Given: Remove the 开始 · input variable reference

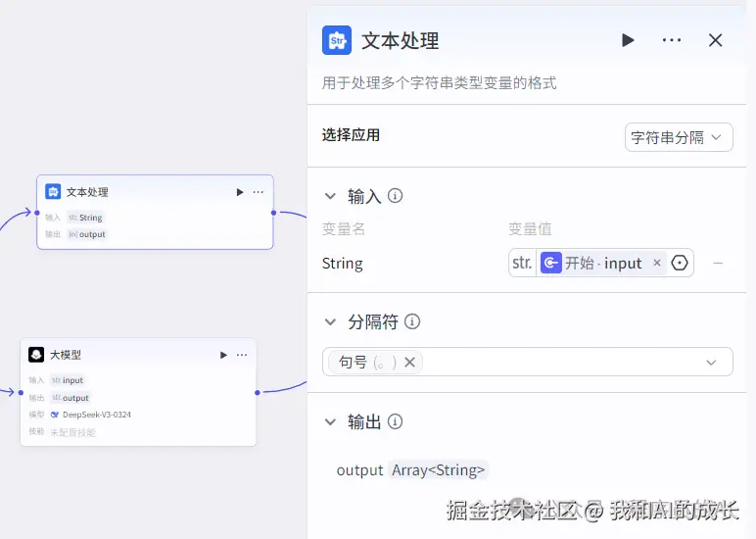Looking at the screenshot, I should pyautogui.click(x=657, y=263).
